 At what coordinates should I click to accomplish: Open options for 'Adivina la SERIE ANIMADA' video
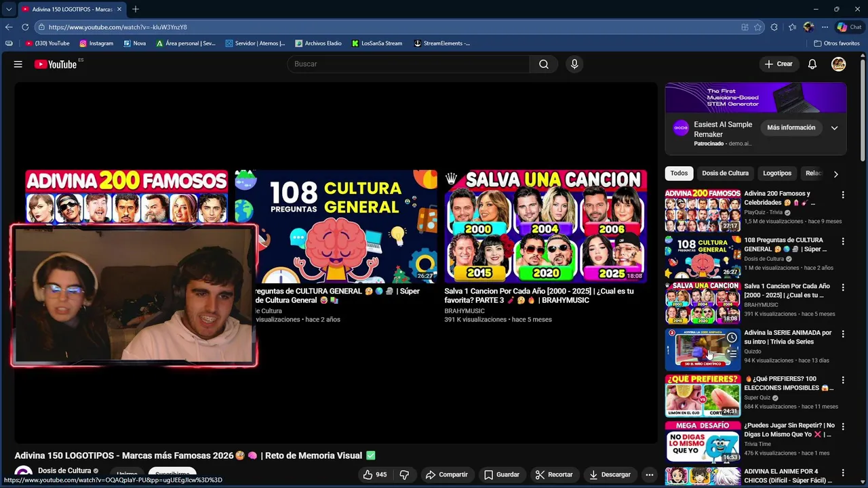pos(843,334)
